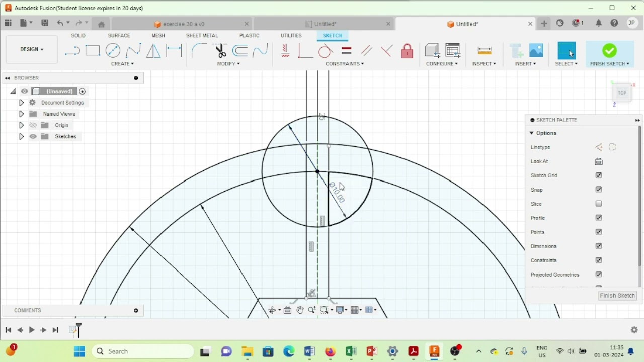Switch to the SURFACE tab
The image size is (644, 362).
tap(119, 36)
